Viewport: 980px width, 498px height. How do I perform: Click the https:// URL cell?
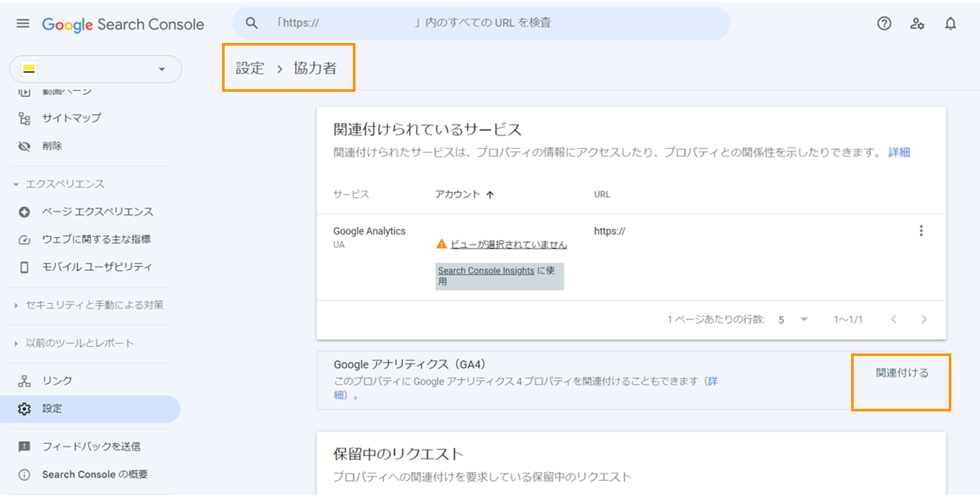click(x=609, y=231)
